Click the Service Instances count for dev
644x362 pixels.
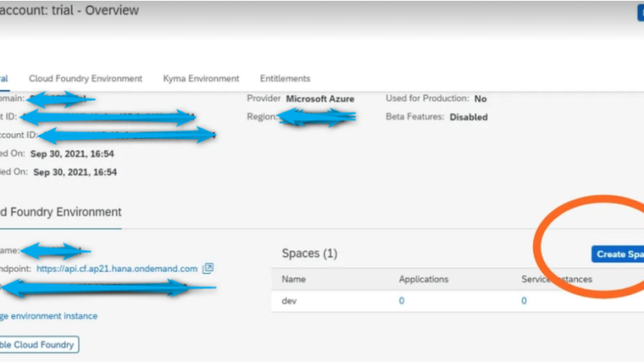[523, 301]
